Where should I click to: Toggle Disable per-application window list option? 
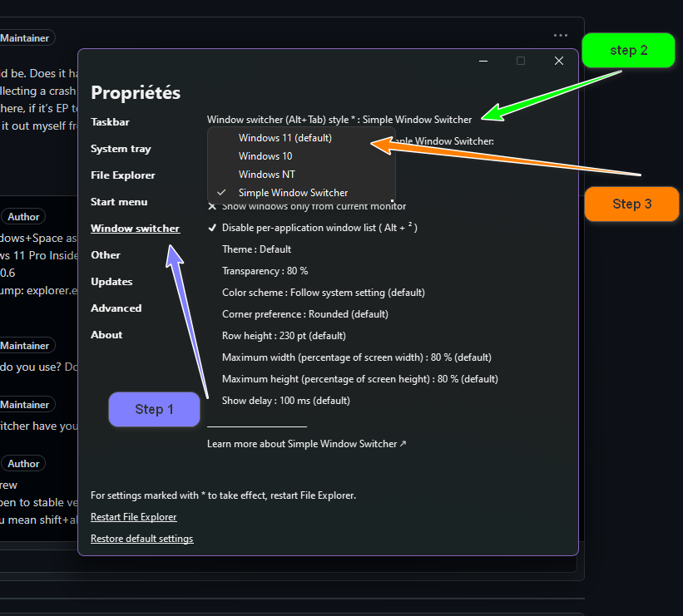(313, 228)
